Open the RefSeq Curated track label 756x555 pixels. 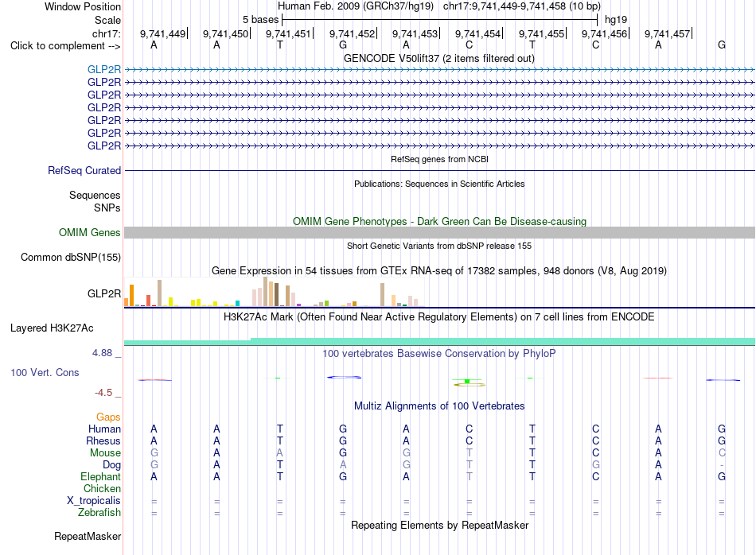coord(84,170)
